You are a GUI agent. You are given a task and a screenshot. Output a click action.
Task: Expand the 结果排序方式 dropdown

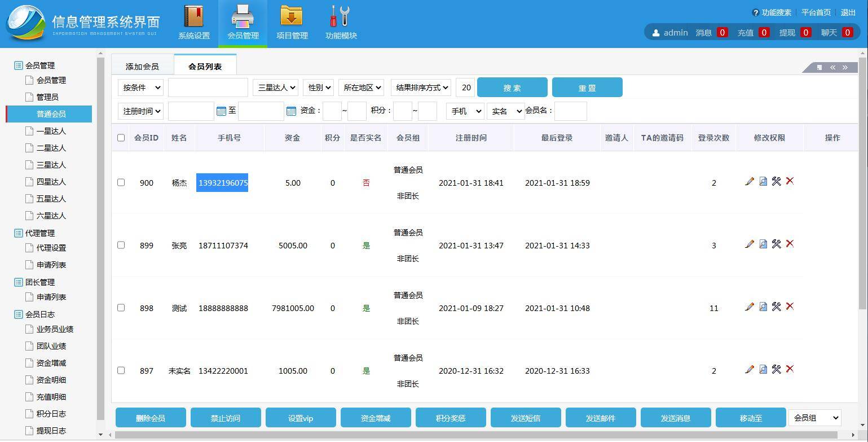click(420, 87)
